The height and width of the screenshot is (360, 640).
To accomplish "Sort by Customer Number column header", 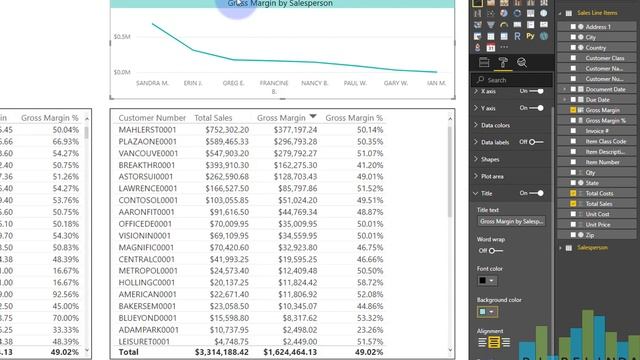I will (x=152, y=118).
